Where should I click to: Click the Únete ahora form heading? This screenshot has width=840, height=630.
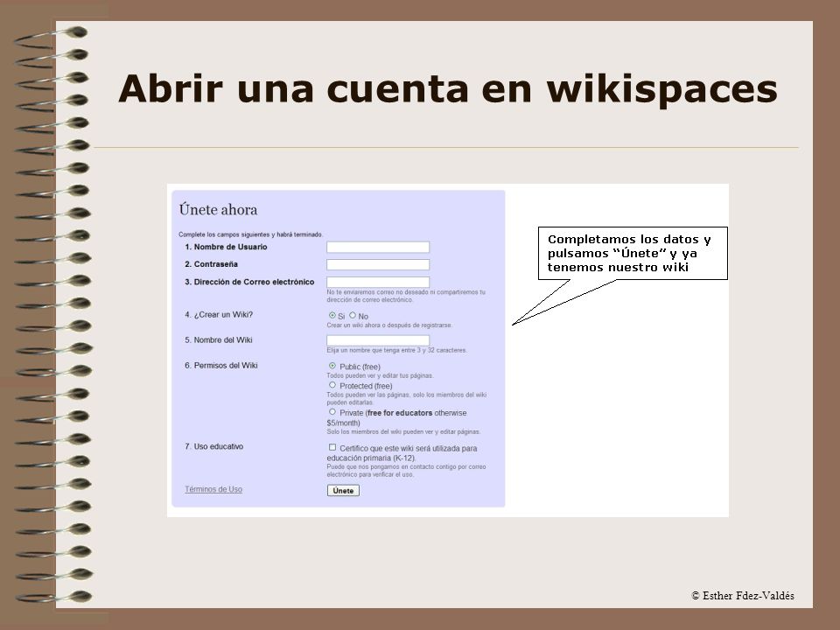(218, 209)
